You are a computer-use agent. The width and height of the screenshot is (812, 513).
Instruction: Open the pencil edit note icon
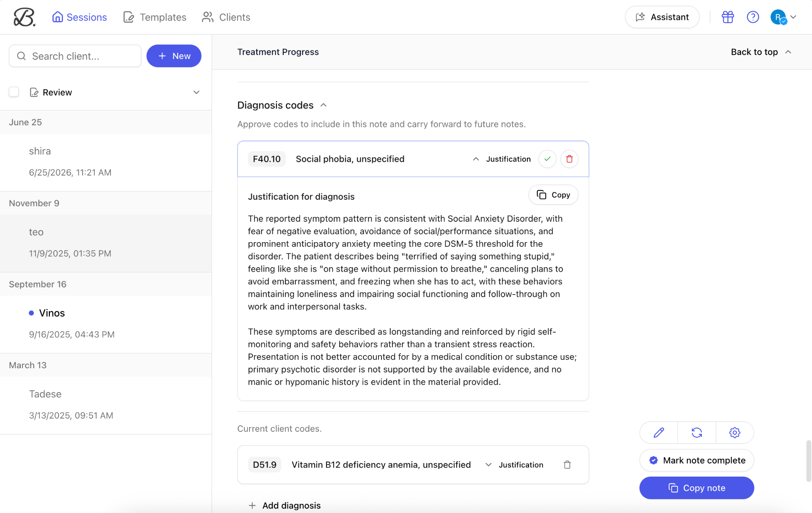[x=658, y=433]
